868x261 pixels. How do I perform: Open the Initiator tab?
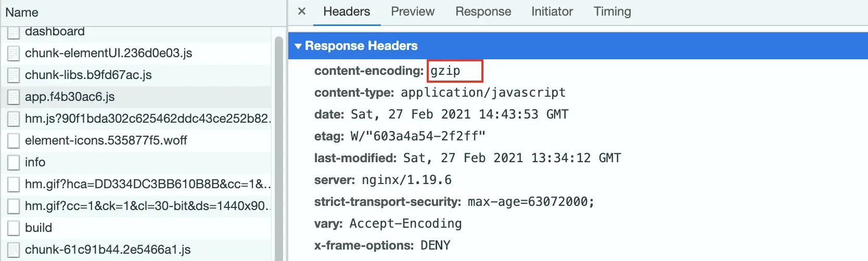pyautogui.click(x=552, y=11)
